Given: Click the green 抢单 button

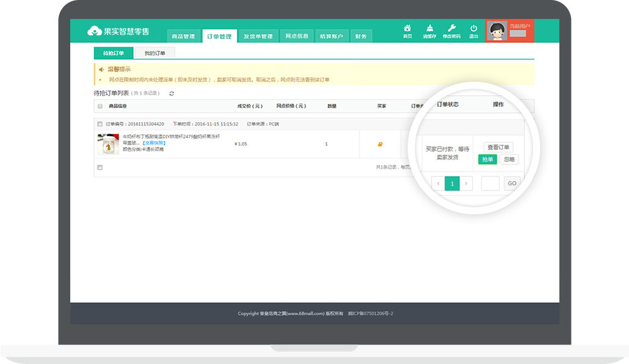Looking at the screenshot, I should pyautogui.click(x=487, y=159).
